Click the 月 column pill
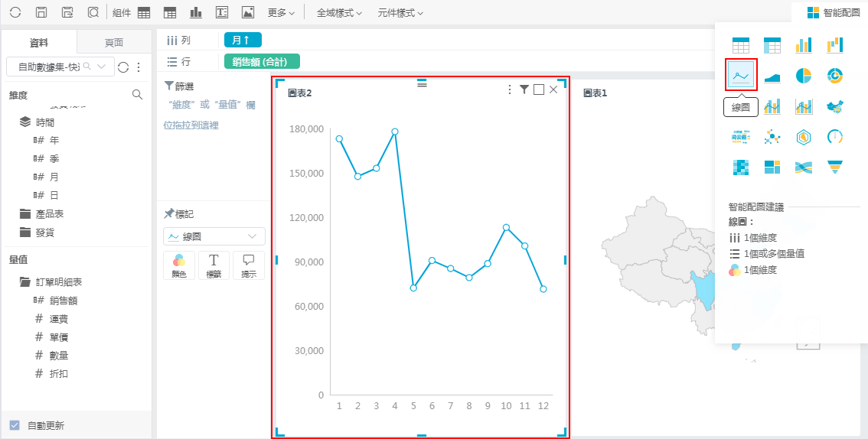868x439 pixels. click(243, 40)
